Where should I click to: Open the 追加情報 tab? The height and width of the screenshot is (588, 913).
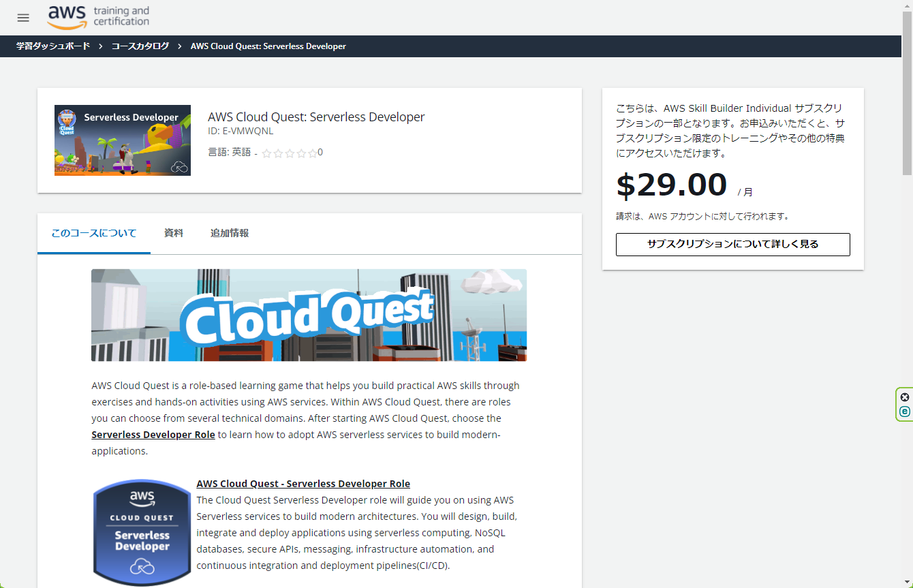point(230,233)
